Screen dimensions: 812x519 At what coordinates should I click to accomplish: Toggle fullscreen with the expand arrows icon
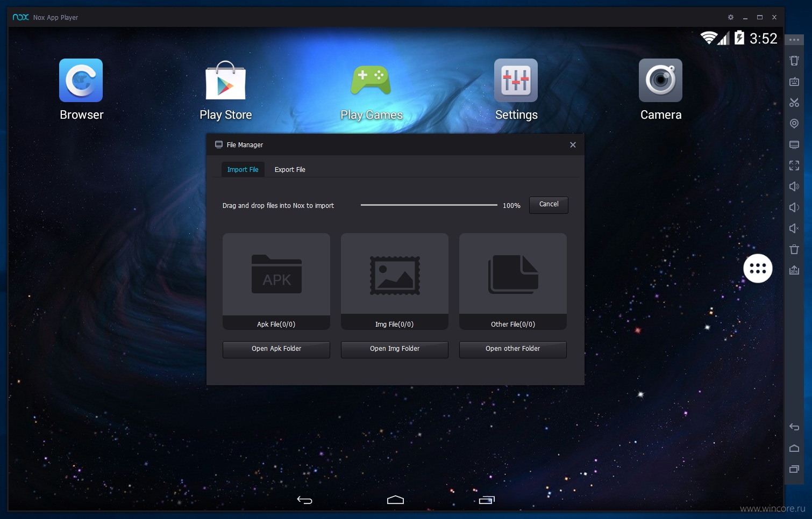(794, 165)
